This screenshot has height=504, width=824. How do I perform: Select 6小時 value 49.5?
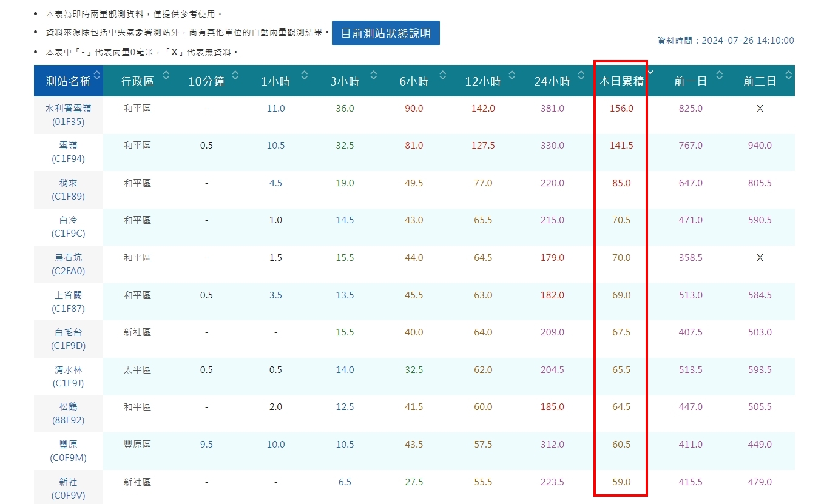(x=414, y=183)
